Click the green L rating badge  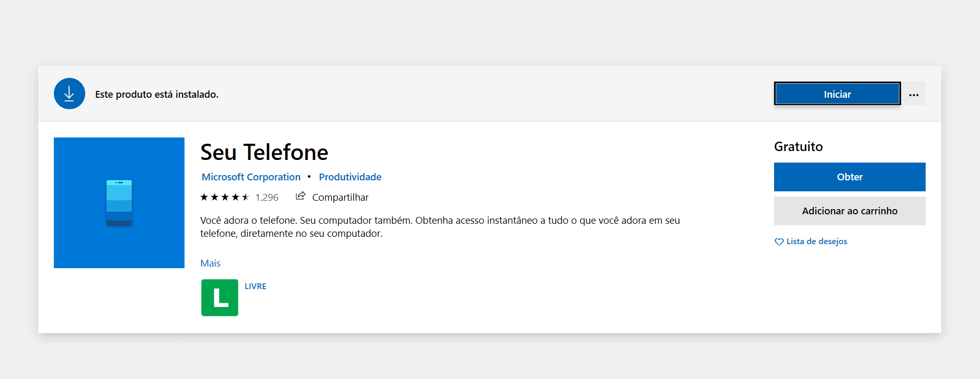point(220,297)
